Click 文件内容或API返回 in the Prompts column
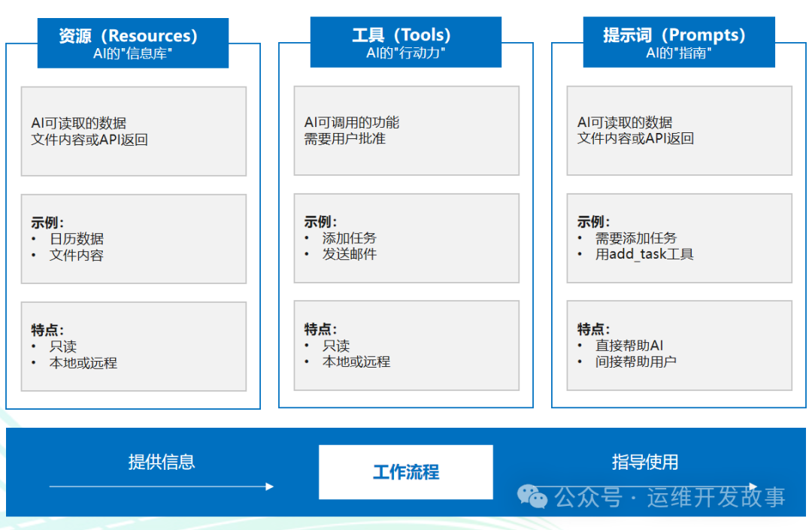The width and height of the screenshot is (812, 530). pos(635,139)
